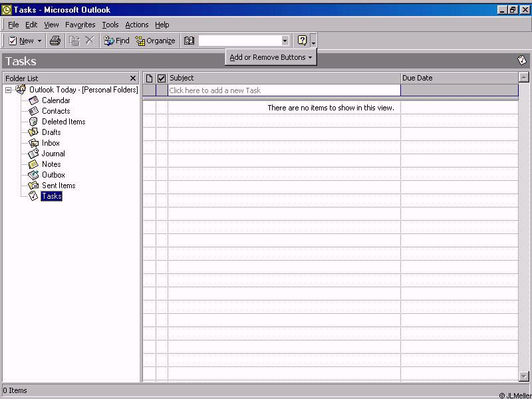Image resolution: width=532 pixels, height=399 pixels.
Task: Click the Calendar folder icon
Action: (34, 100)
